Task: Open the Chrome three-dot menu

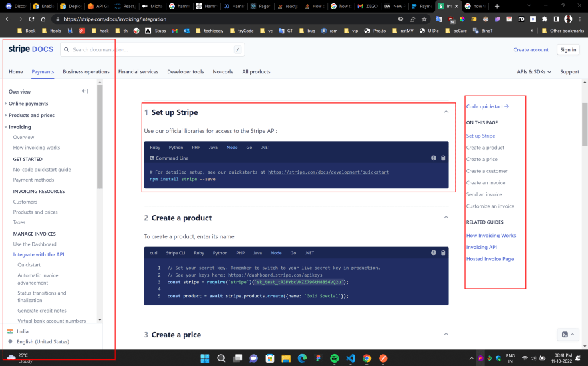Action: 580,19
